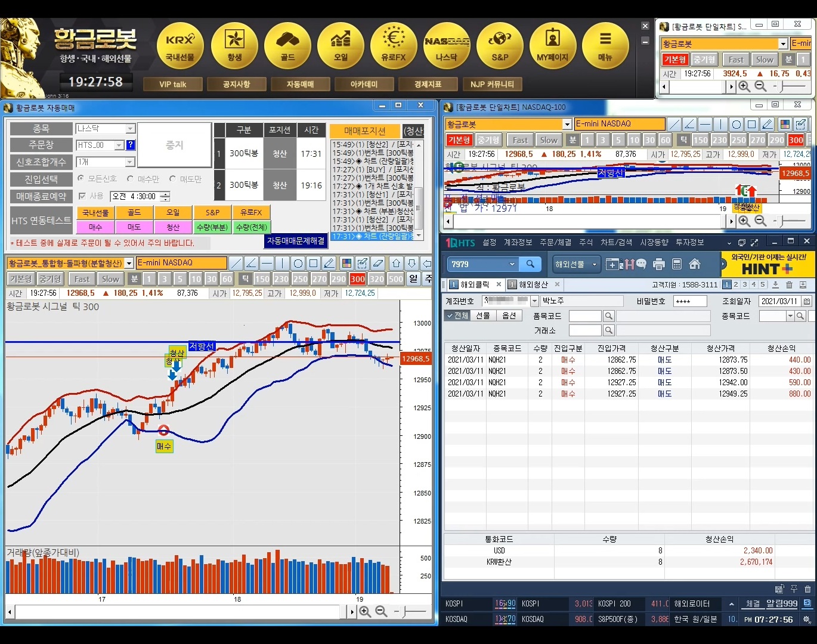This screenshot has height=644, width=817.
Task: Open the MY페이지 round icon
Action: click(553, 46)
